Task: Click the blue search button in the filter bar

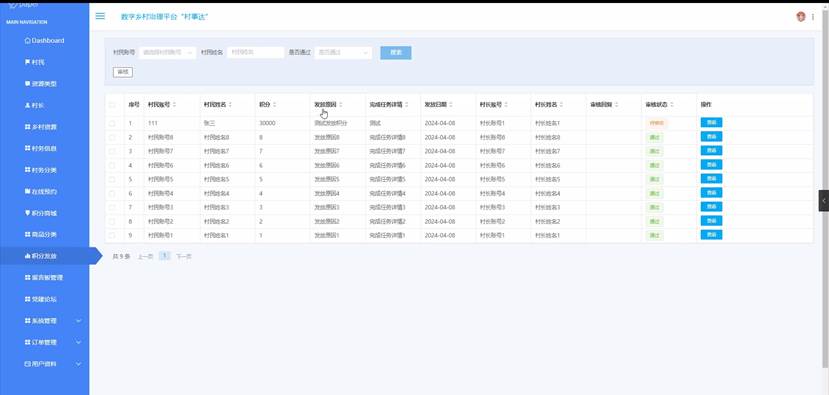Action: [395, 52]
